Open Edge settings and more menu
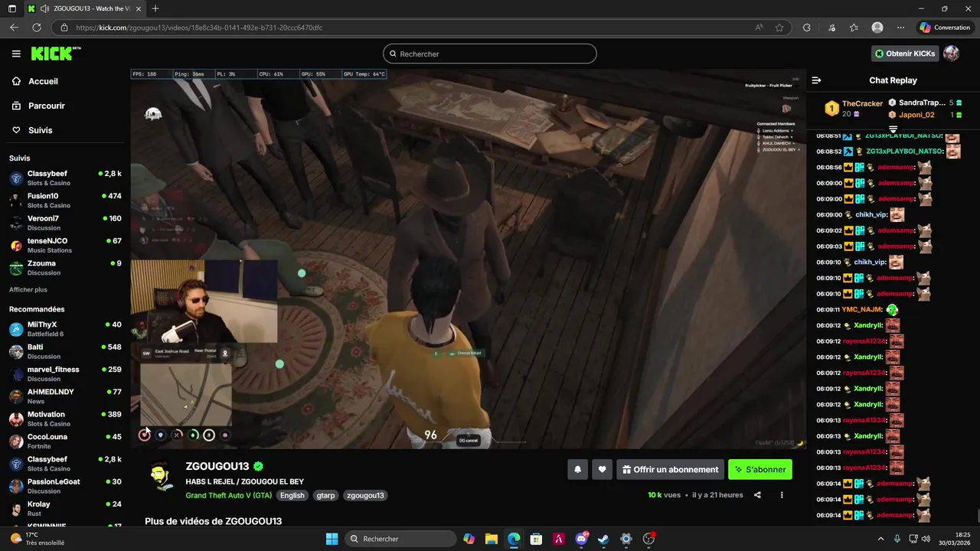The image size is (980, 551). pos(901,28)
